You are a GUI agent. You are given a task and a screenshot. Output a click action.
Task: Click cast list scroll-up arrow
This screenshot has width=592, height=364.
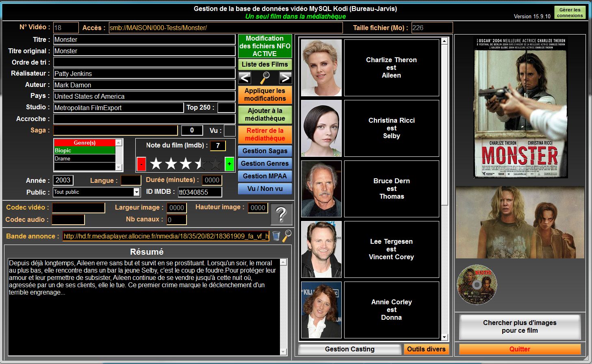(444, 41)
